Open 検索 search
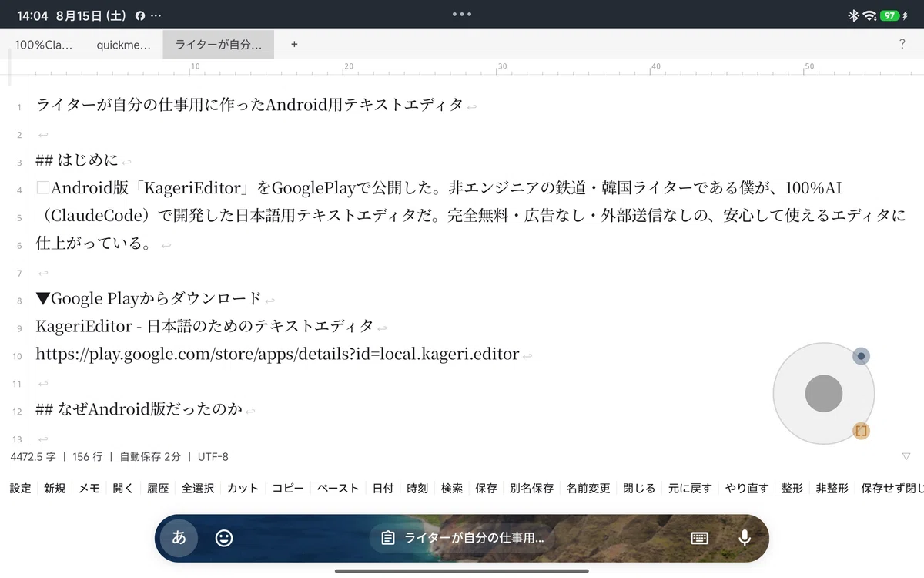This screenshot has width=924, height=578. tap(452, 489)
